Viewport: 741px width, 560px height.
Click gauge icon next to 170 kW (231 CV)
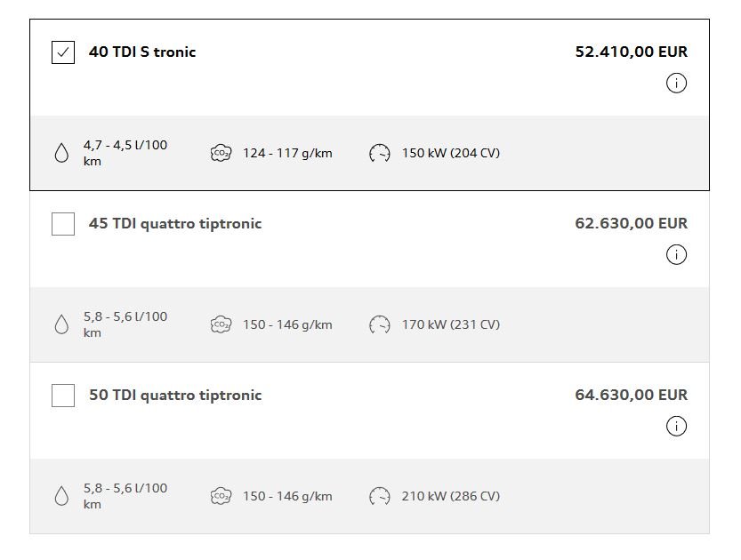380,324
